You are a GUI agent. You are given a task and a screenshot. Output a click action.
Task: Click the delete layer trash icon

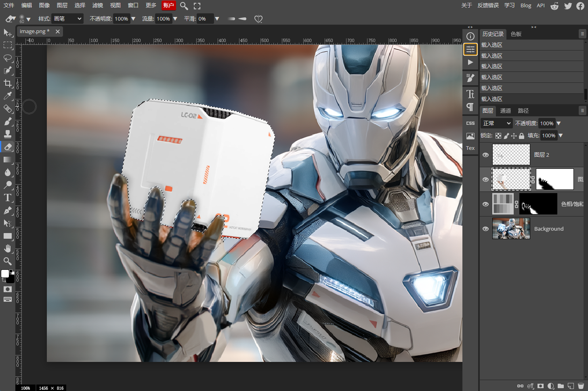pos(581,386)
